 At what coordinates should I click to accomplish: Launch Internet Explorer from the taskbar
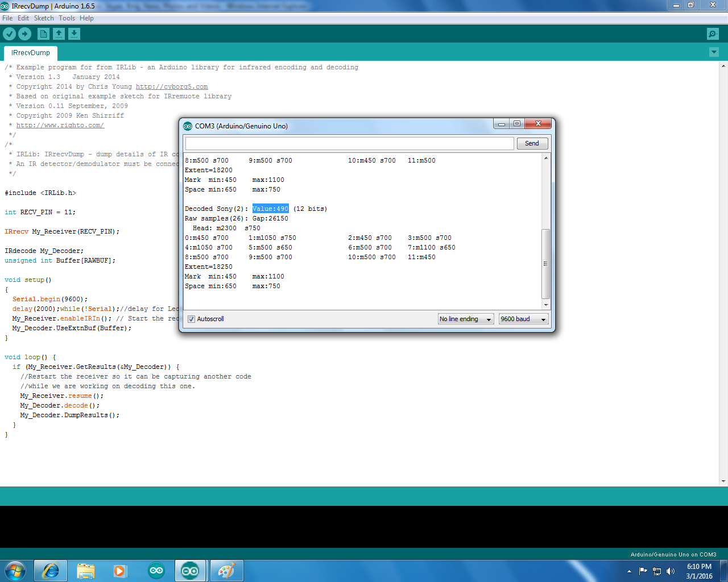point(51,571)
